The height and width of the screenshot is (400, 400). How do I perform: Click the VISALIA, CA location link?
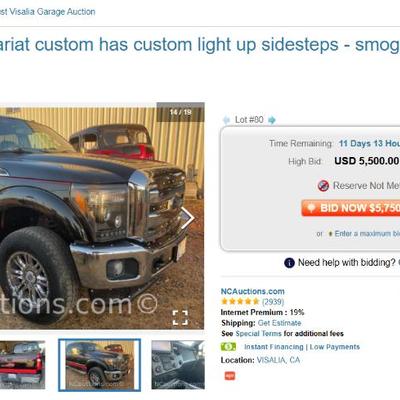(278, 360)
